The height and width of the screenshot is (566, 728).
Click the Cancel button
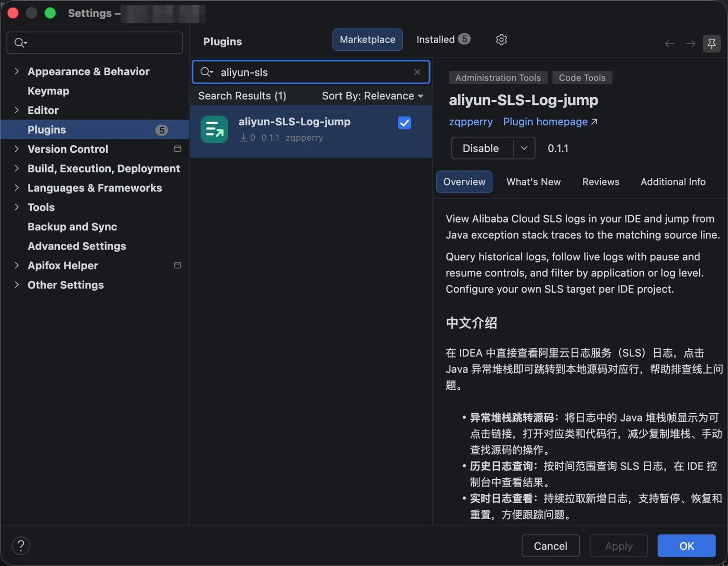(x=551, y=546)
